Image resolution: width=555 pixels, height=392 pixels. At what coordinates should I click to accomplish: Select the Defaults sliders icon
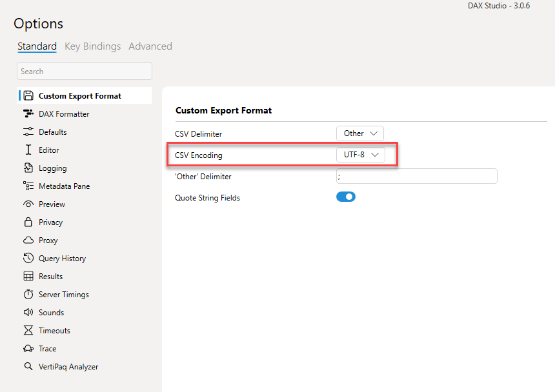coord(28,132)
